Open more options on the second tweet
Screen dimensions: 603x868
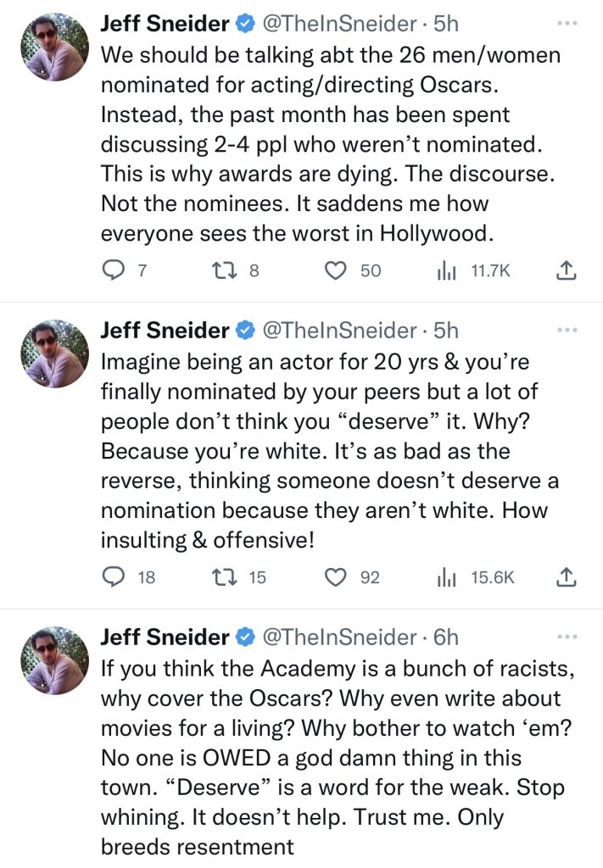(x=566, y=330)
